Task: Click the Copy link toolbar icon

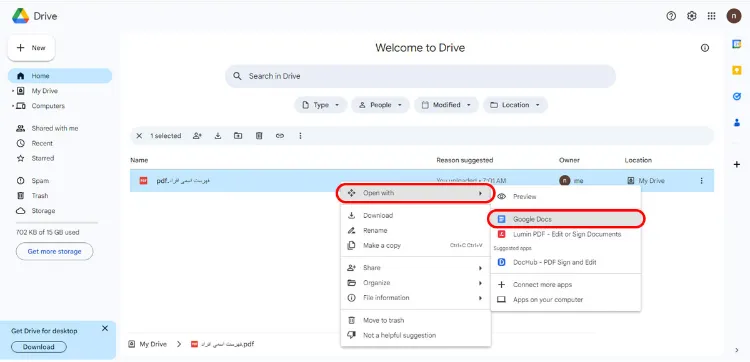Action: tap(280, 136)
